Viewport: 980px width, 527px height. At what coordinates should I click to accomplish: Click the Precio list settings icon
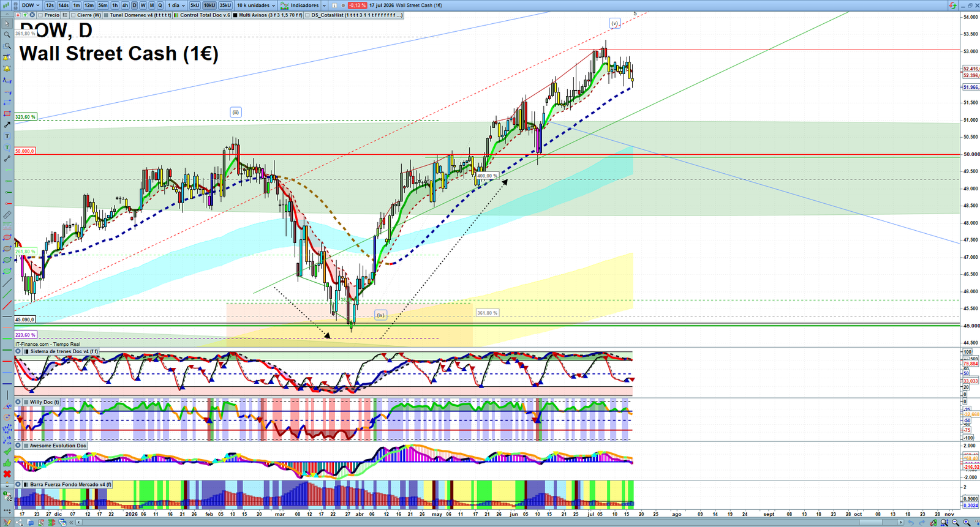[x=65, y=15]
